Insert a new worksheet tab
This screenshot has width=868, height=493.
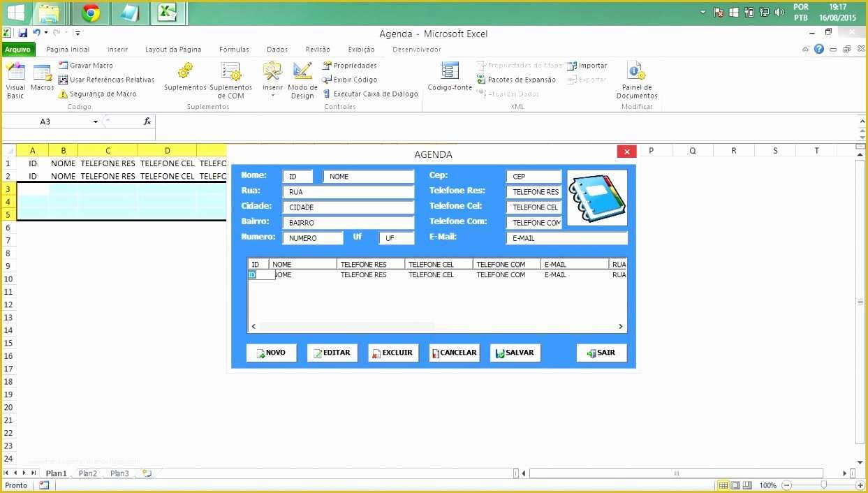(x=147, y=473)
